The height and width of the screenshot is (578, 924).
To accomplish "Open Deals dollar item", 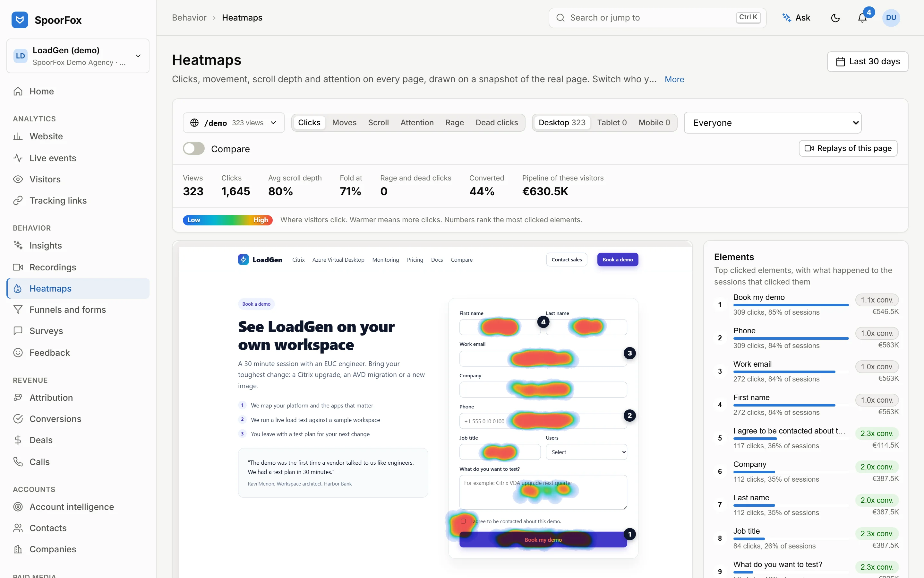I will coord(78,440).
